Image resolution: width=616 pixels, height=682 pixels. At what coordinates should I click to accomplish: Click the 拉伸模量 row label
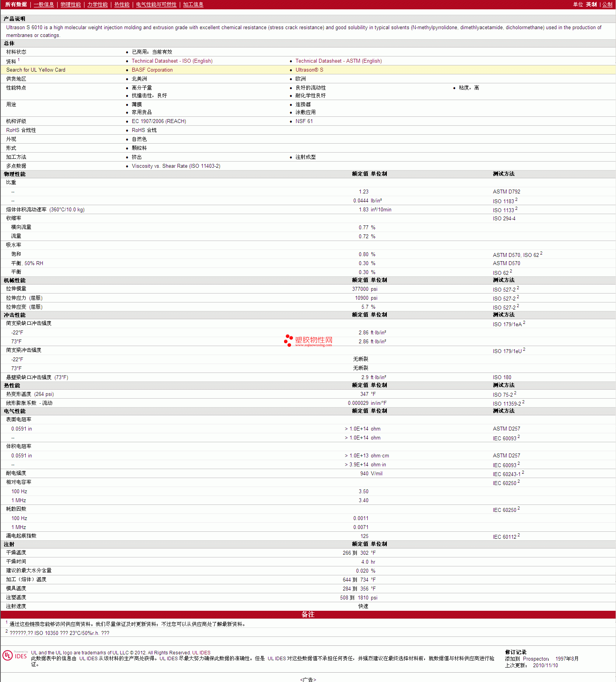pyautogui.click(x=16, y=289)
